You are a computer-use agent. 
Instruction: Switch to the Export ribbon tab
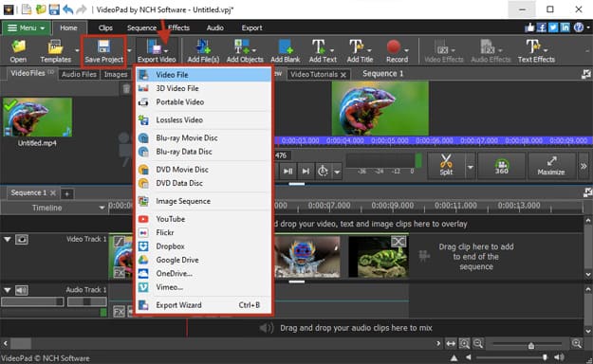251,28
